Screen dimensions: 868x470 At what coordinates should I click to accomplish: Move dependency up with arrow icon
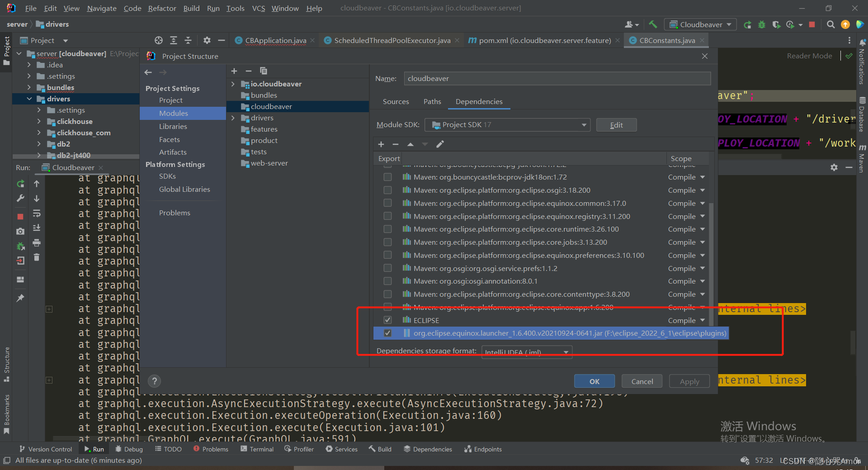point(410,144)
